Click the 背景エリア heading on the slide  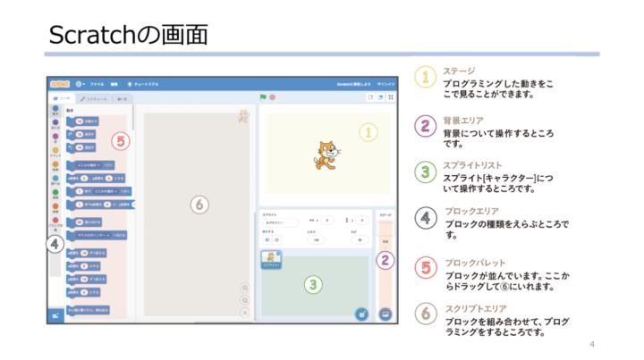tap(463, 121)
